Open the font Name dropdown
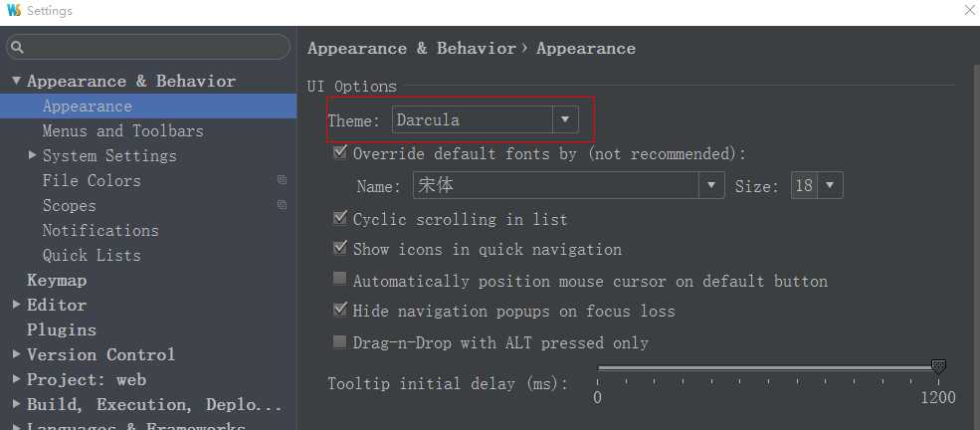Viewport: 980px width, 430px height. [x=569, y=185]
